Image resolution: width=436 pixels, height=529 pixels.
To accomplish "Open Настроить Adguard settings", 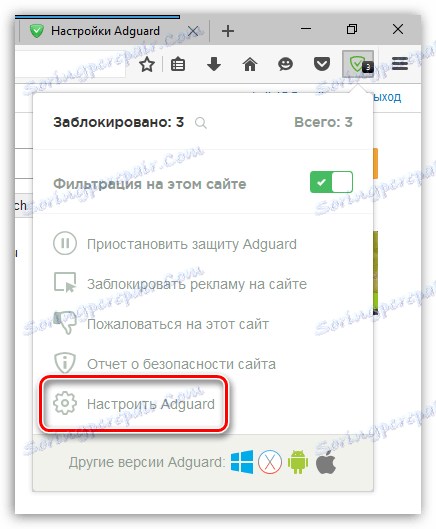I will click(x=134, y=403).
